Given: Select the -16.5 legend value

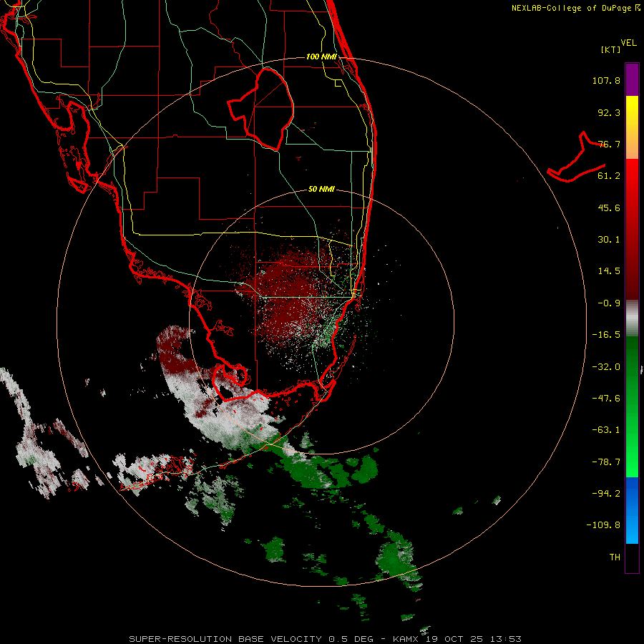Looking at the screenshot, I should [x=606, y=335].
